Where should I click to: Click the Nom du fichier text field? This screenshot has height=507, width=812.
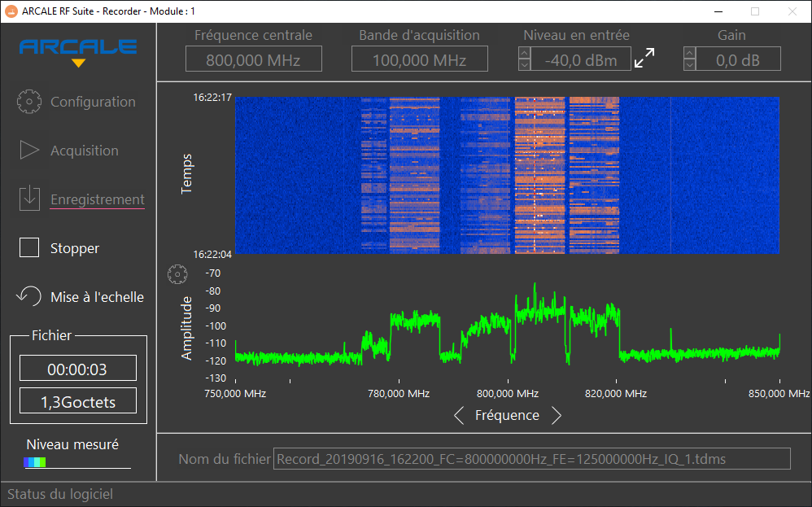point(531,459)
